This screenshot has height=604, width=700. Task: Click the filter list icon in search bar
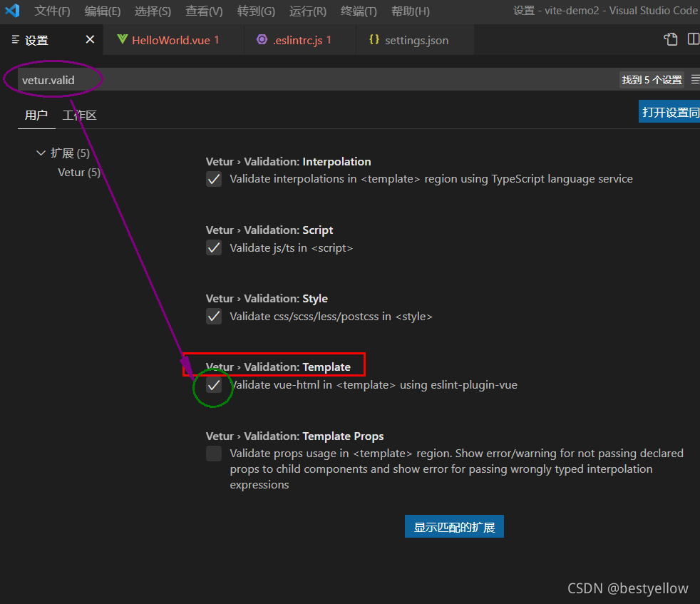695,80
